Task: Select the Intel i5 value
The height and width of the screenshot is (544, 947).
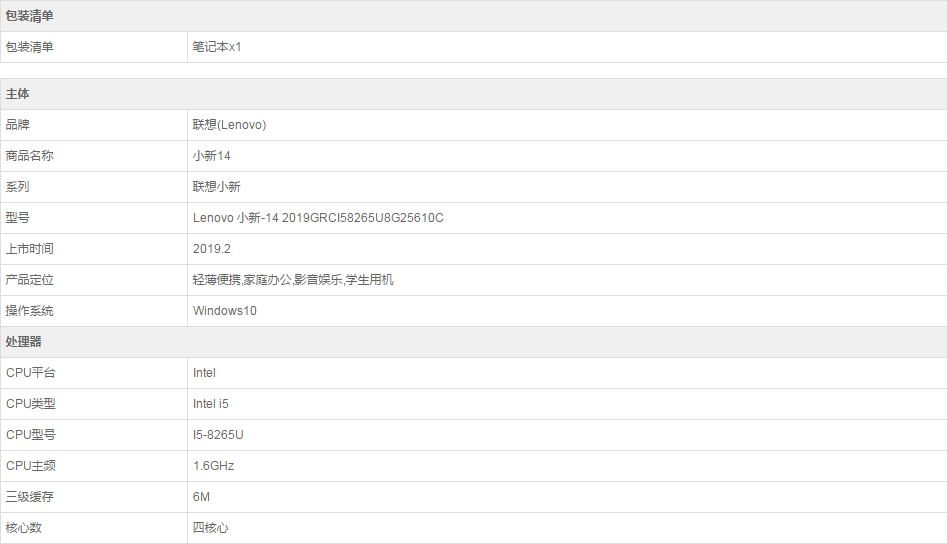Action: pos(211,404)
